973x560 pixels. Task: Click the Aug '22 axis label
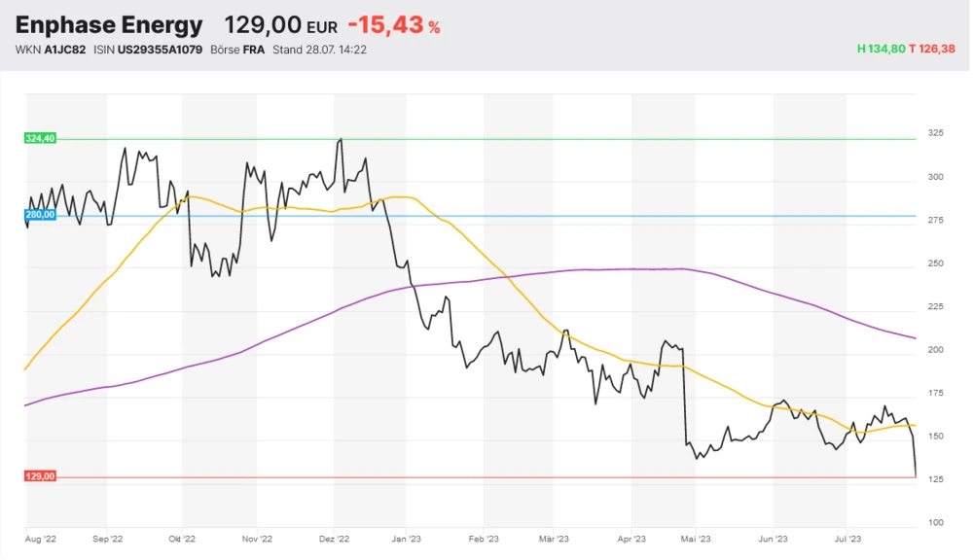coord(39,537)
